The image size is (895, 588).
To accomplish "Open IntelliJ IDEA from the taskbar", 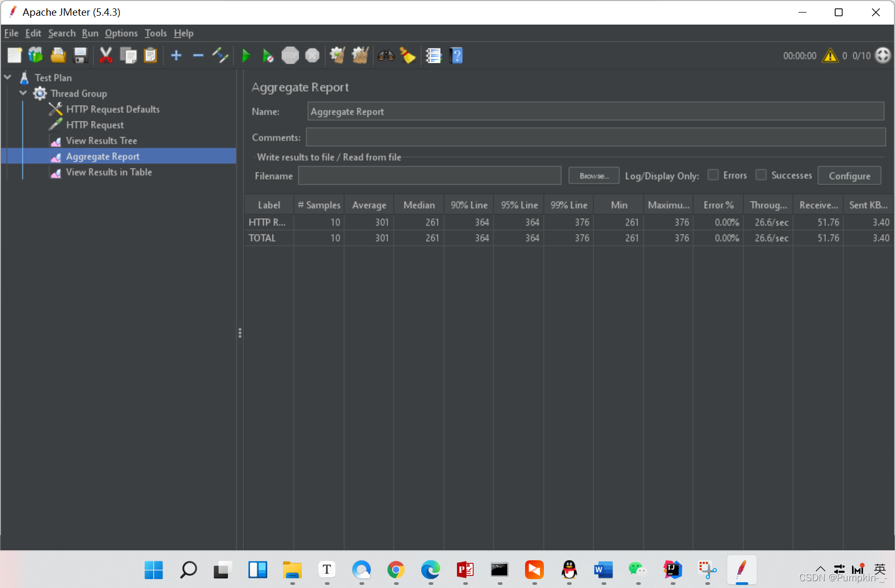I will click(x=672, y=570).
